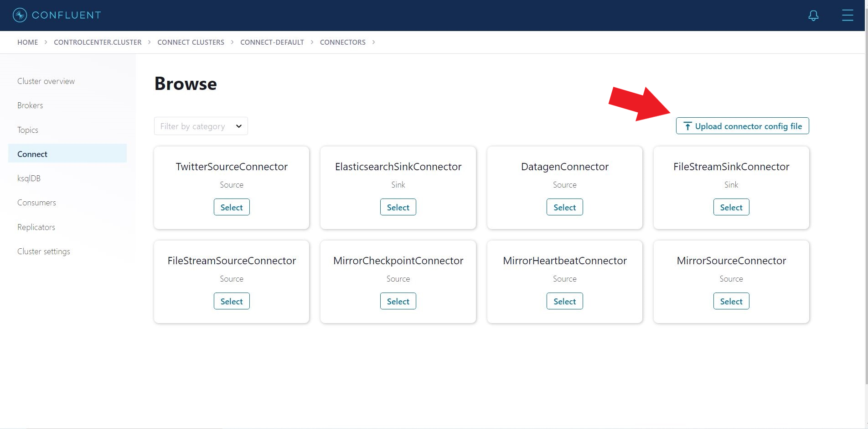
Task: Click the upload arrow icon on config button
Action: coord(687,126)
